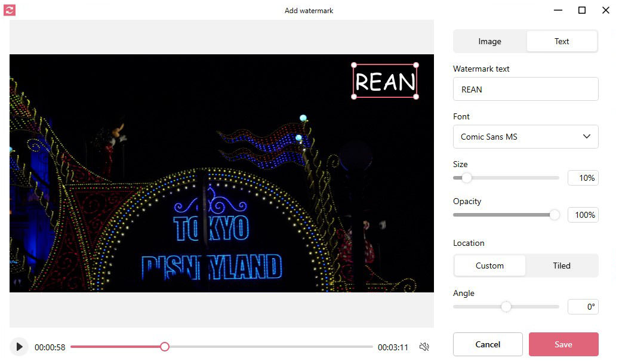This screenshot has width=619, height=364.
Task: Click bottom-left resize handle of watermark box
Action: pyautogui.click(x=354, y=97)
